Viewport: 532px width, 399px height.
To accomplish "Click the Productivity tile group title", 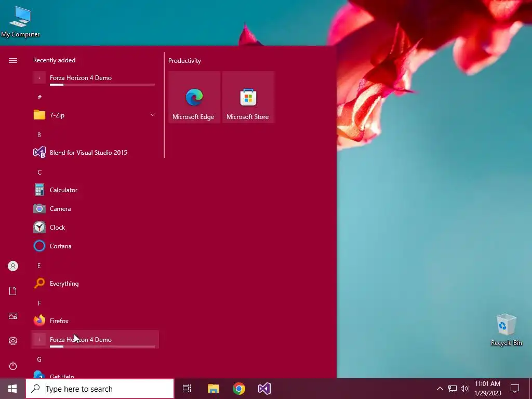I will point(184,61).
